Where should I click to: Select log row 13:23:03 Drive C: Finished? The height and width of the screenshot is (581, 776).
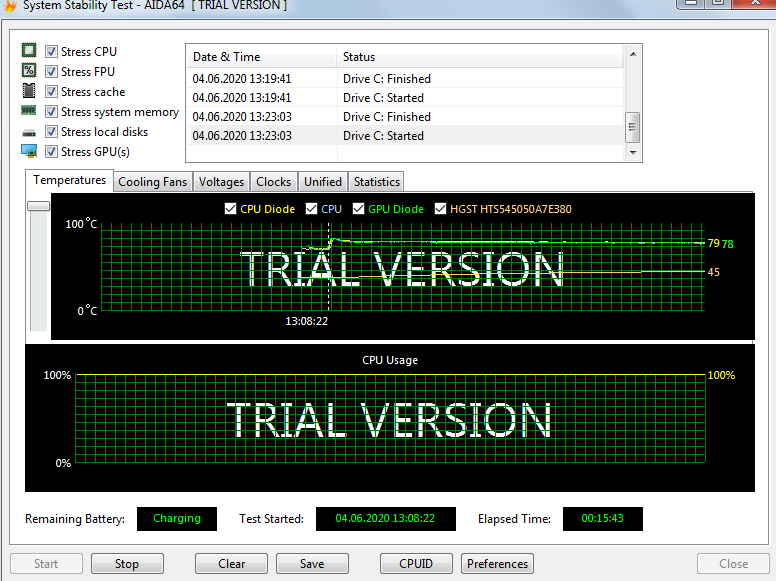405,117
